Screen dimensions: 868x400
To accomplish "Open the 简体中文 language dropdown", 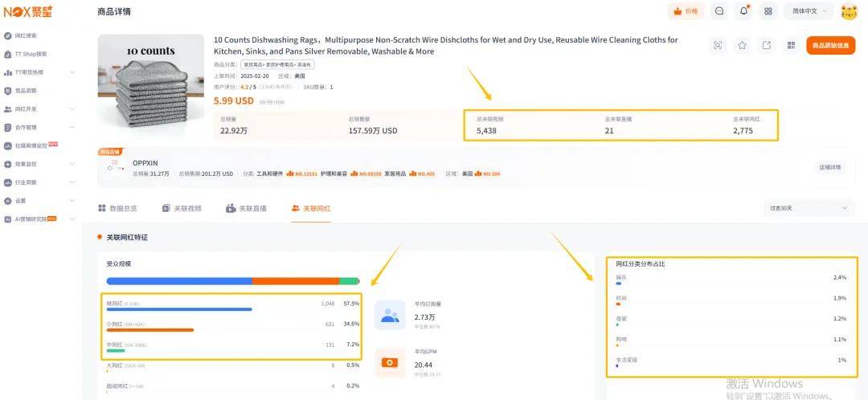I will tap(808, 11).
